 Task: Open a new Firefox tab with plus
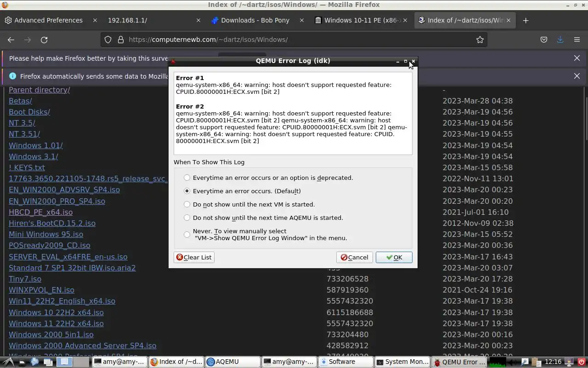526,20
